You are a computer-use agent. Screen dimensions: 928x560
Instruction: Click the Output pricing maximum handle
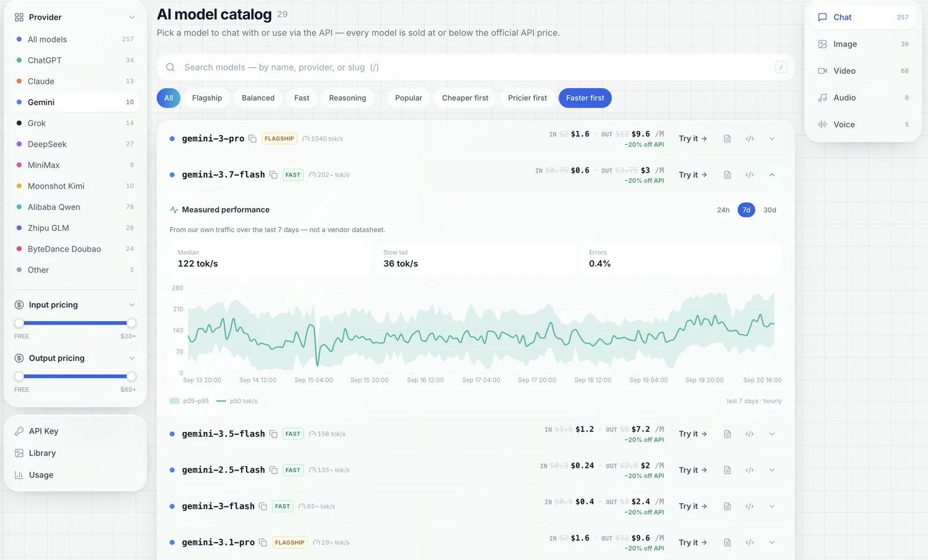click(x=131, y=376)
